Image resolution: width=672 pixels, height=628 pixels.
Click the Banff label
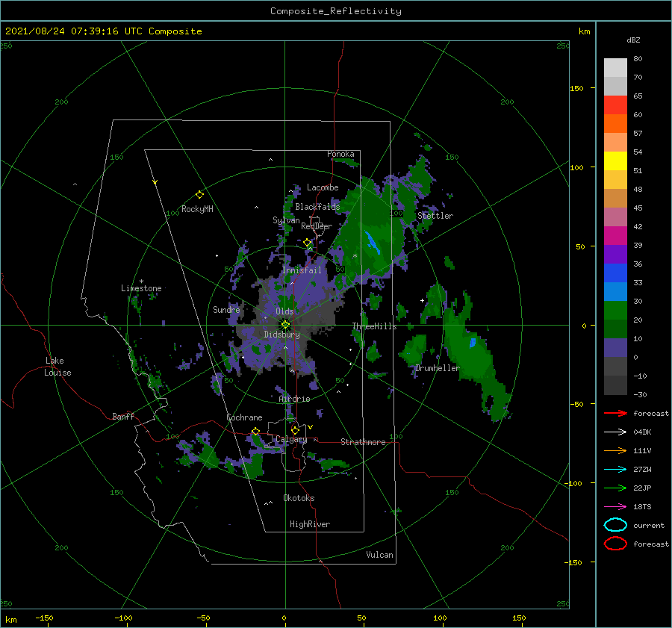coord(123,416)
